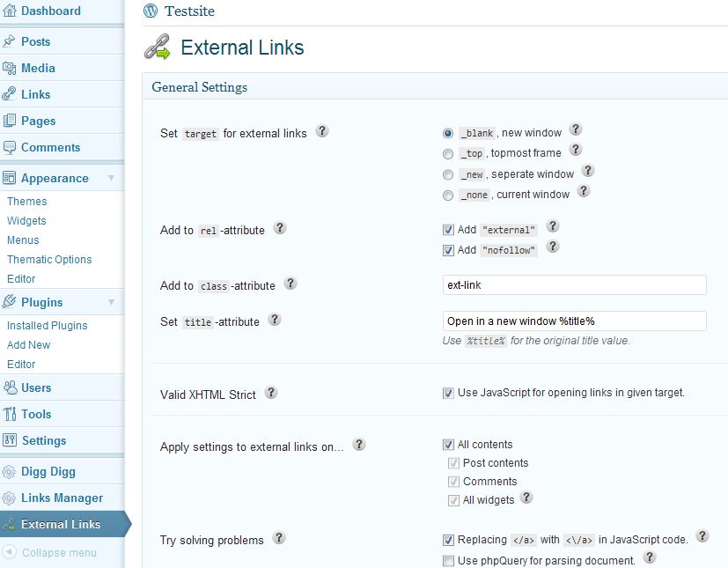Click the Dashboard house icon
The width and height of the screenshot is (728, 568).
[x=10, y=11]
